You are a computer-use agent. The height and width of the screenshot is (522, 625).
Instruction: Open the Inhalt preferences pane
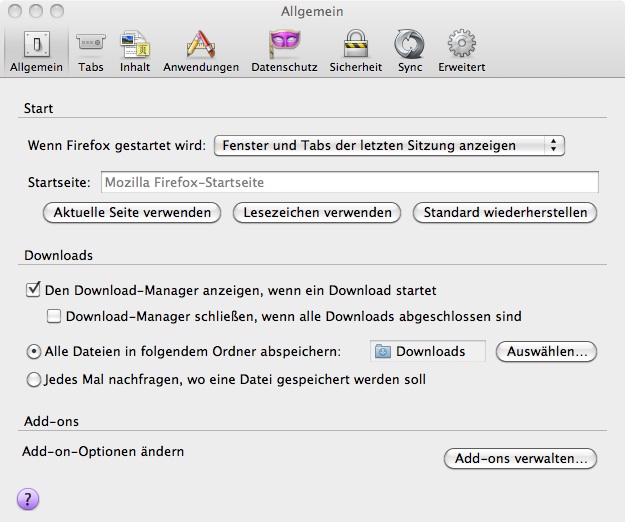pos(135,51)
